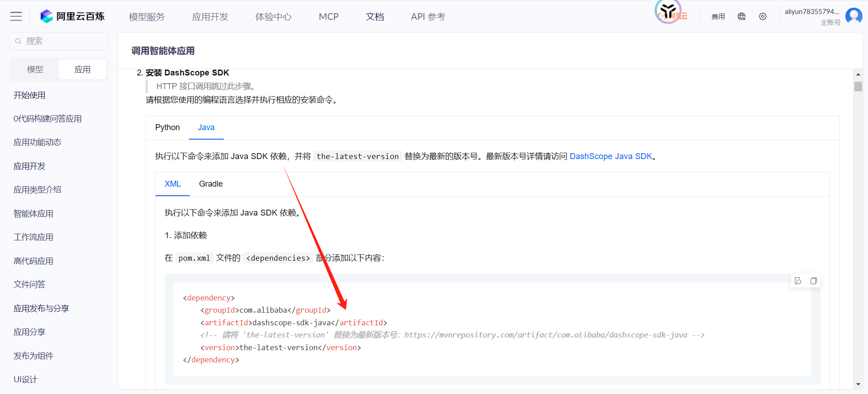
Task: Open API 参考 in top navigation
Action: pos(428,17)
